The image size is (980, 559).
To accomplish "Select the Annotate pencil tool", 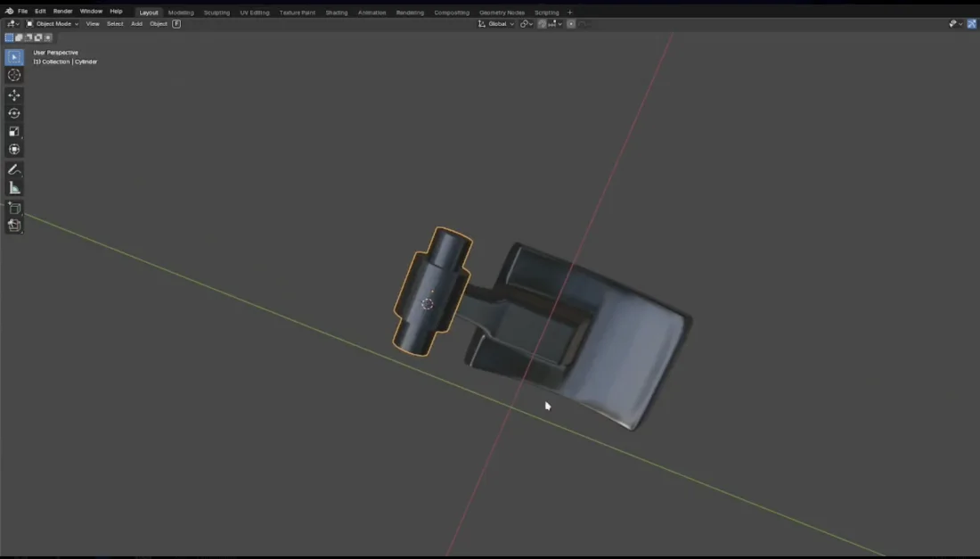I will tap(13, 169).
